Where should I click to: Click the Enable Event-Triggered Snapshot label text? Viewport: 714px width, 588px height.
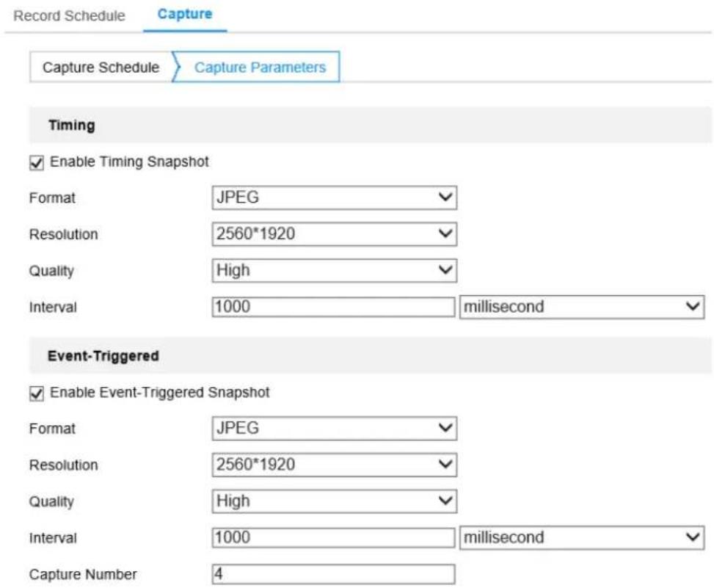[160, 393]
